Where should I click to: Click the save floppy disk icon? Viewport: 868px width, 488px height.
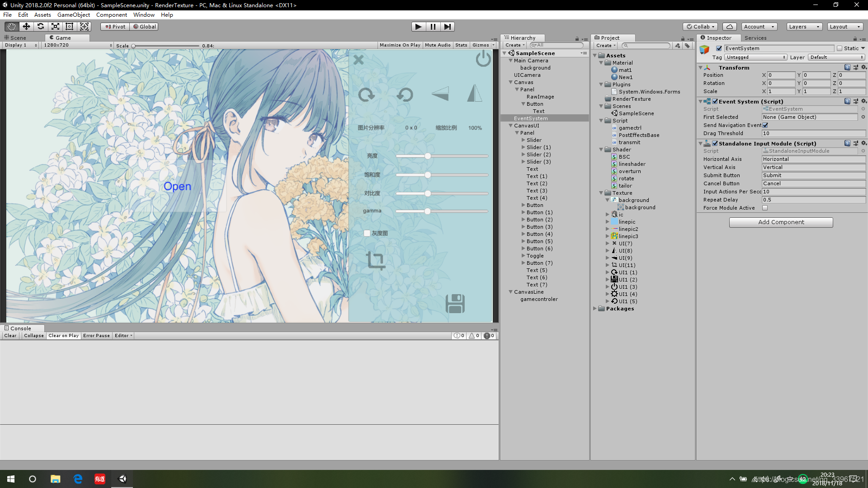pyautogui.click(x=455, y=304)
